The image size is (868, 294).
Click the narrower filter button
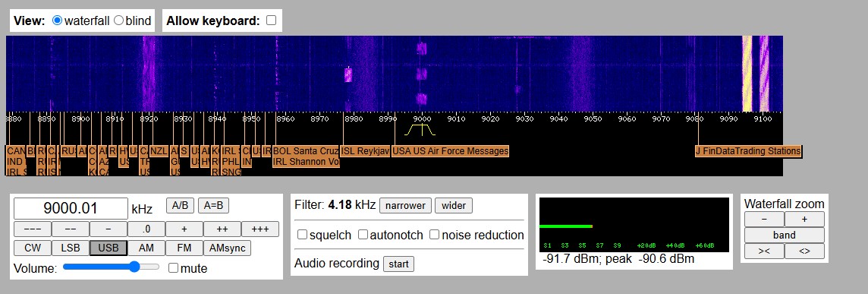tap(406, 205)
